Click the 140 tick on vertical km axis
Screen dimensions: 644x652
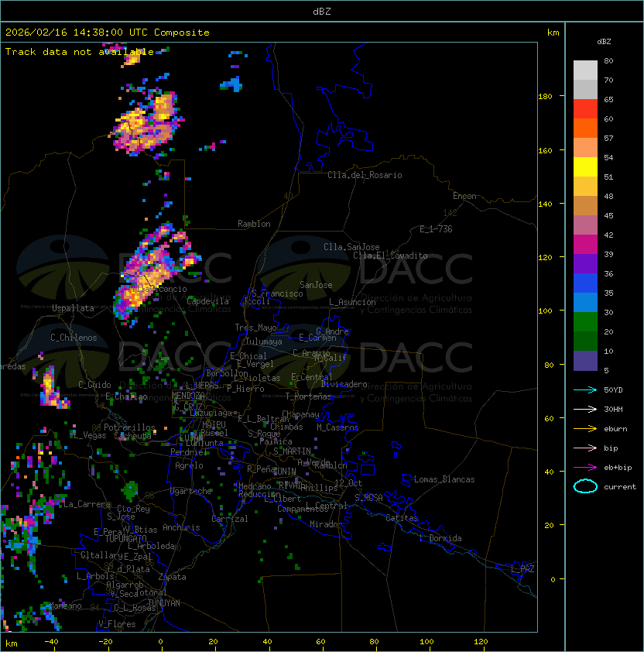click(545, 204)
